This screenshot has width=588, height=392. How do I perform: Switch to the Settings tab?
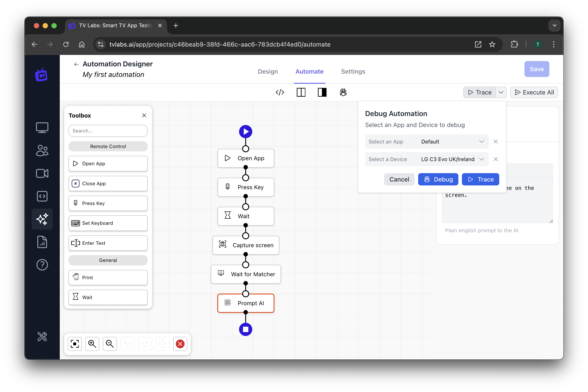[x=353, y=71]
